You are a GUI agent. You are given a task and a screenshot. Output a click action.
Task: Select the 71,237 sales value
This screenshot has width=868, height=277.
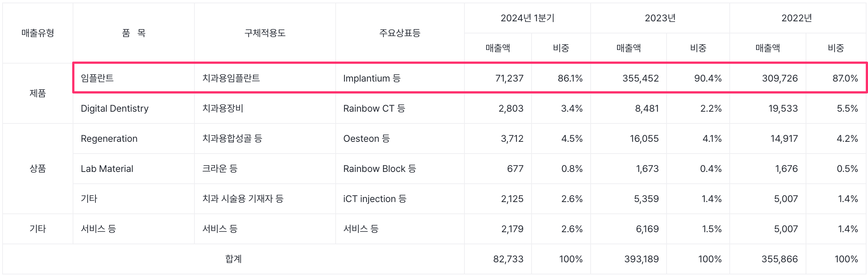(509, 78)
